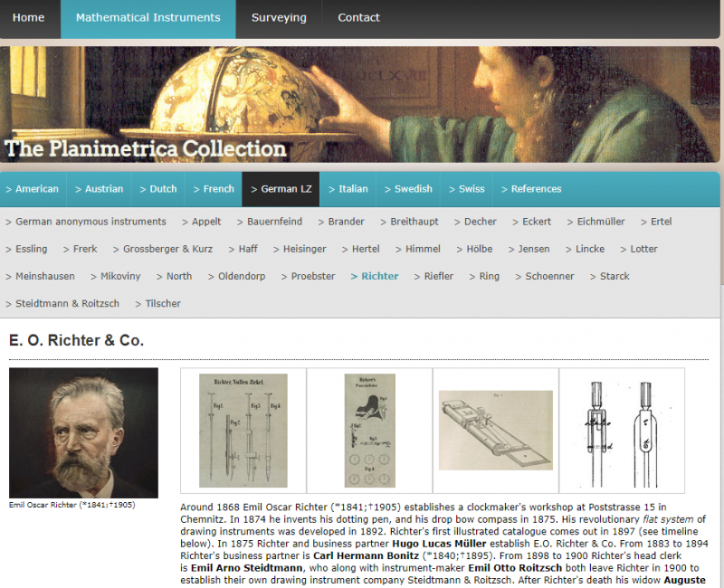
Task: Switch to the Swiss category
Action: pyautogui.click(x=467, y=189)
